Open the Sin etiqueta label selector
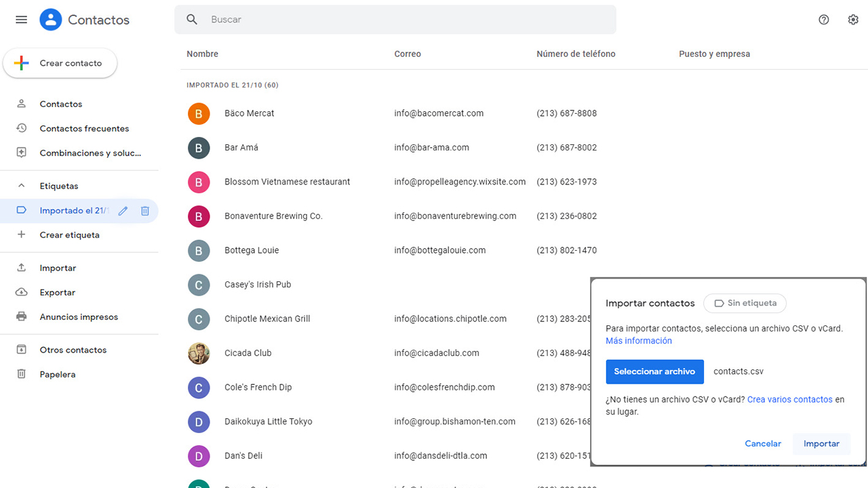 click(745, 303)
